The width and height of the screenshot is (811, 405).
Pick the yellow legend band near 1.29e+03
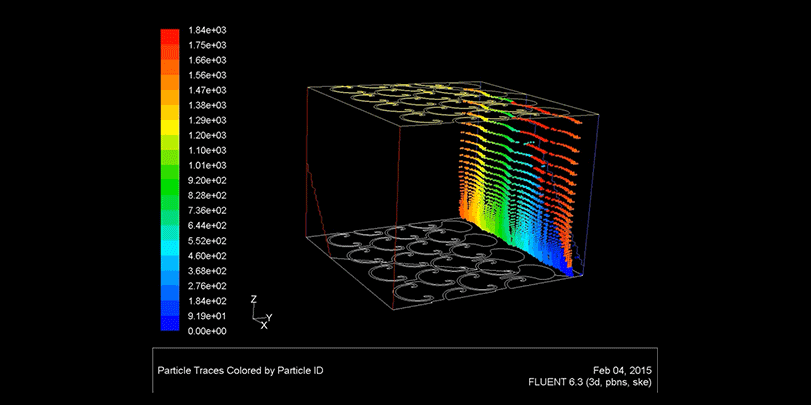tap(170, 120)
